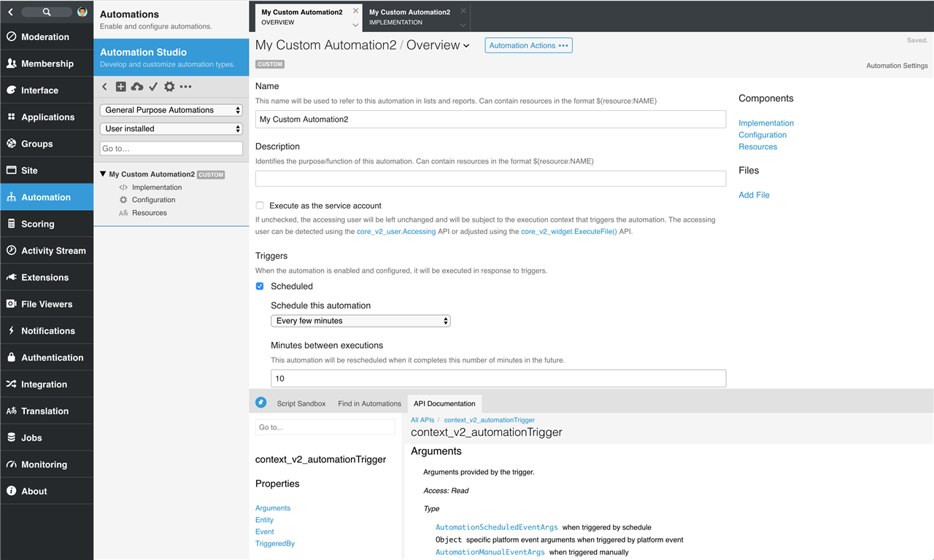Image resolution: width=934 pixels, height=560 pixels.
Task: Expand the Implementation tab chevron menu
Action: pos(463,25)
